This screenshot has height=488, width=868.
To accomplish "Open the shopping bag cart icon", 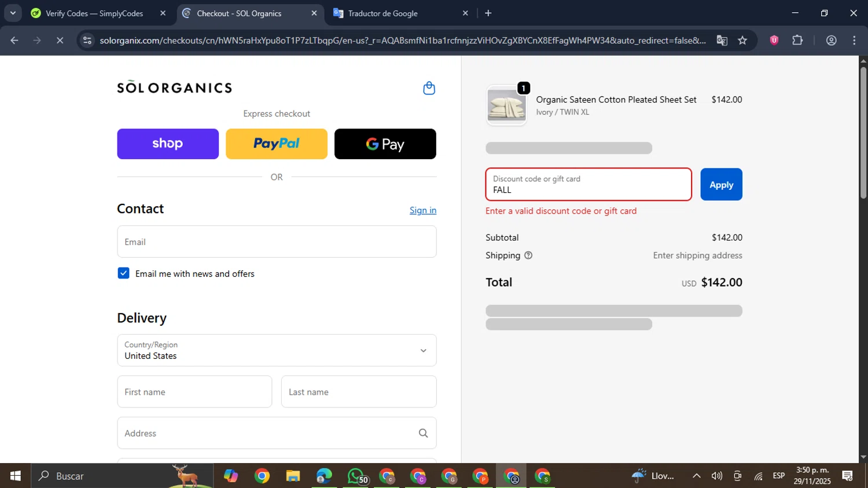I will [429, 88].
